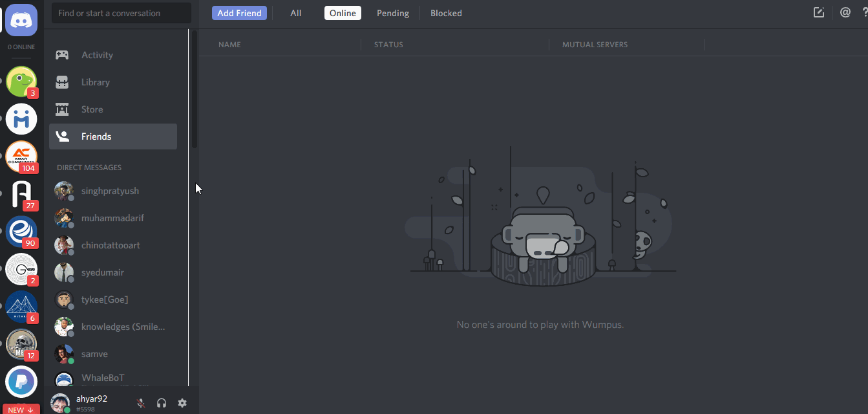This screenshot has width=868, height=414.
Task: Open the blue globe server with 90 notifications
Action: point(21,232)
